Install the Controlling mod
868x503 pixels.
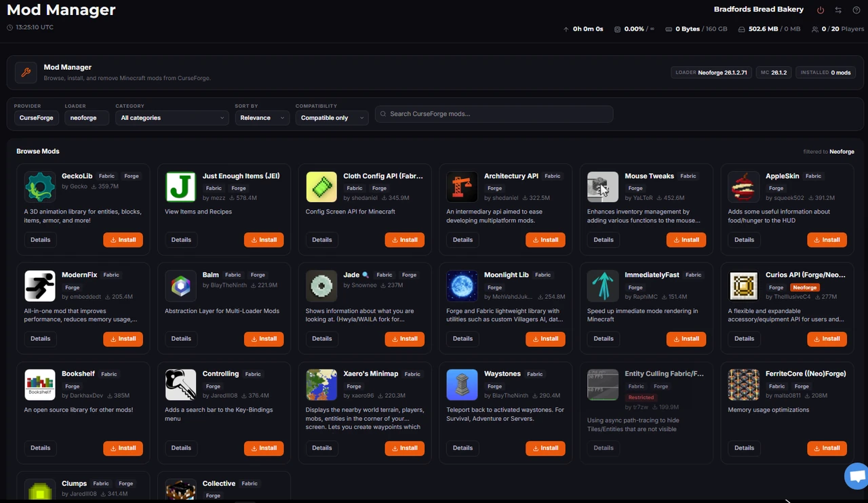pyautogui.click(x=264, y=448)
